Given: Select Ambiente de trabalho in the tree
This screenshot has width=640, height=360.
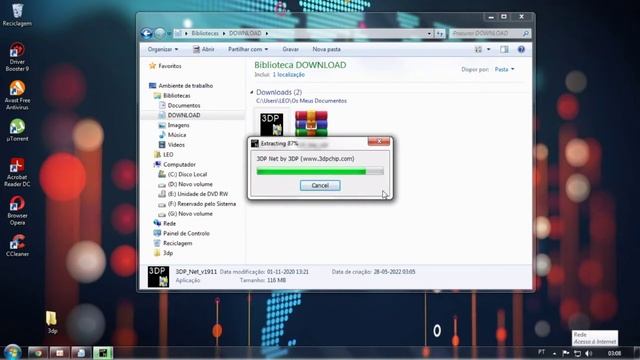Looking at the screenshot, I should click(x=186, y=86).
